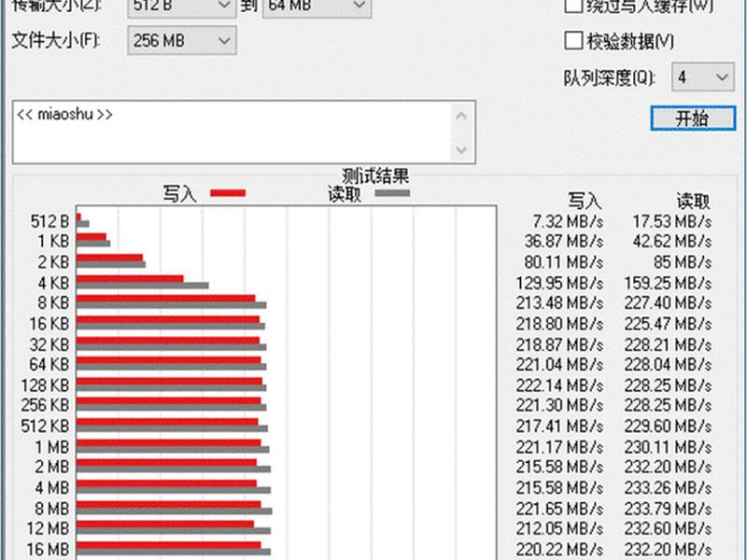Click the 128 KB row label
Image resolution: width=747 pixels, height=560 pixels.
point(45,385)
